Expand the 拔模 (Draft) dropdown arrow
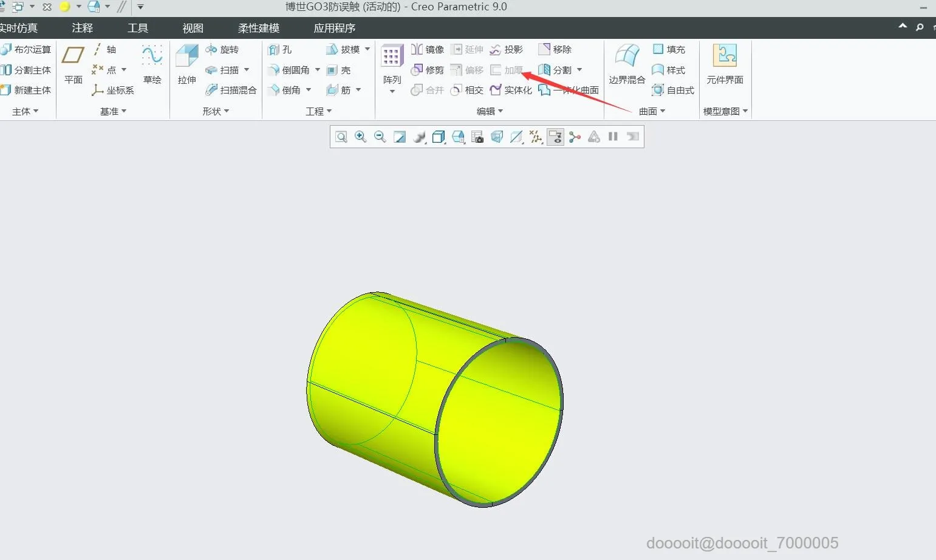Viewport: 936px width, 560px height. [367, 49]
